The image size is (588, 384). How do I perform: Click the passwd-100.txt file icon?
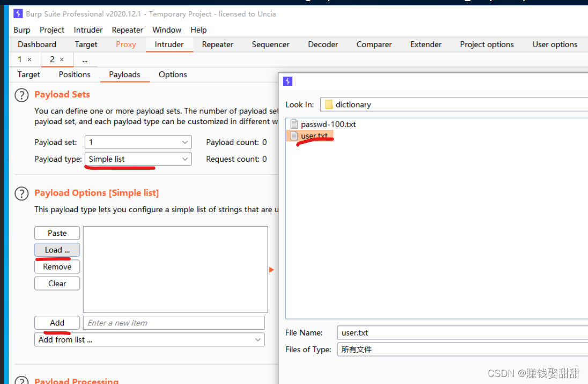click(x=294, y=124)
